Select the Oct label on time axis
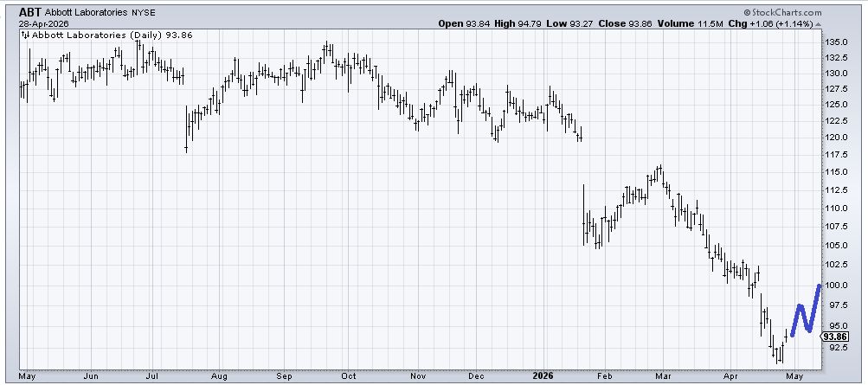 349,377
